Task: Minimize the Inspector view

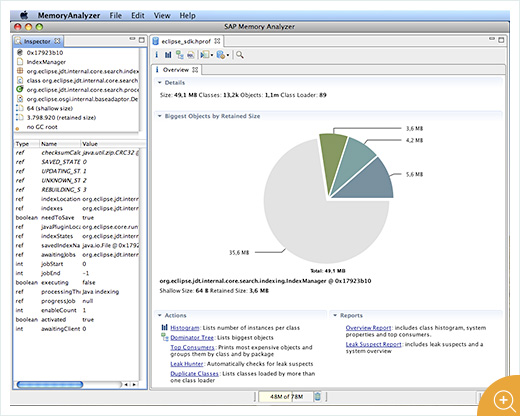Action: [x=132, y=39]
